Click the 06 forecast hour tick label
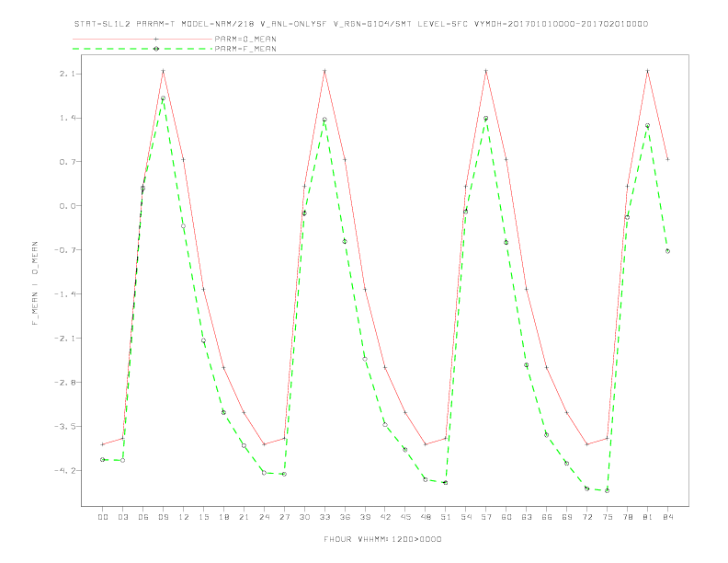 coord(143,517)
